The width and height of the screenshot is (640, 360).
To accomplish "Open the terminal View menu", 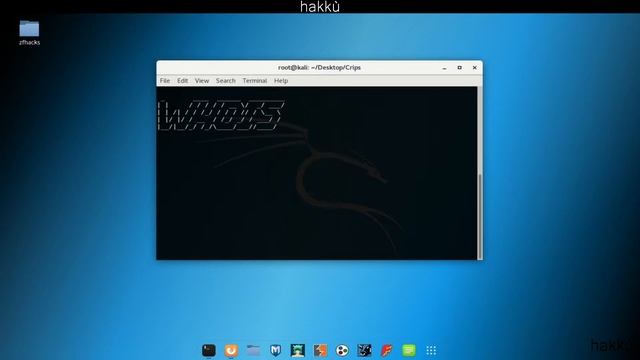I will pos(202,81).
